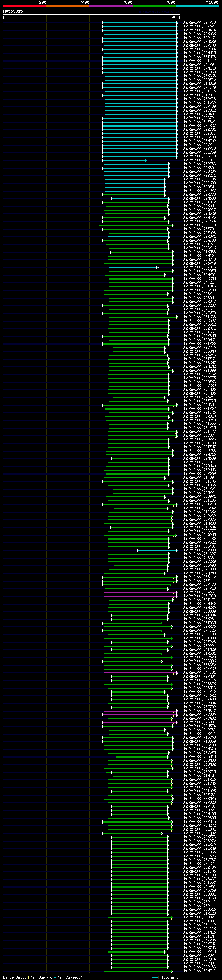Click the green ~80% color legend segment
The width and height of the screenshot is (222, 980).
click(154, 6)
